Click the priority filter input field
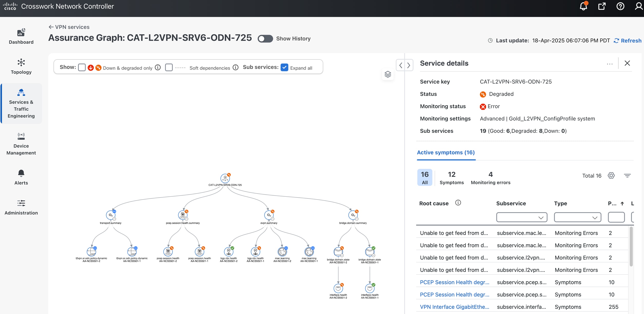Screen dimensions: 644x314 pos(616,217)
